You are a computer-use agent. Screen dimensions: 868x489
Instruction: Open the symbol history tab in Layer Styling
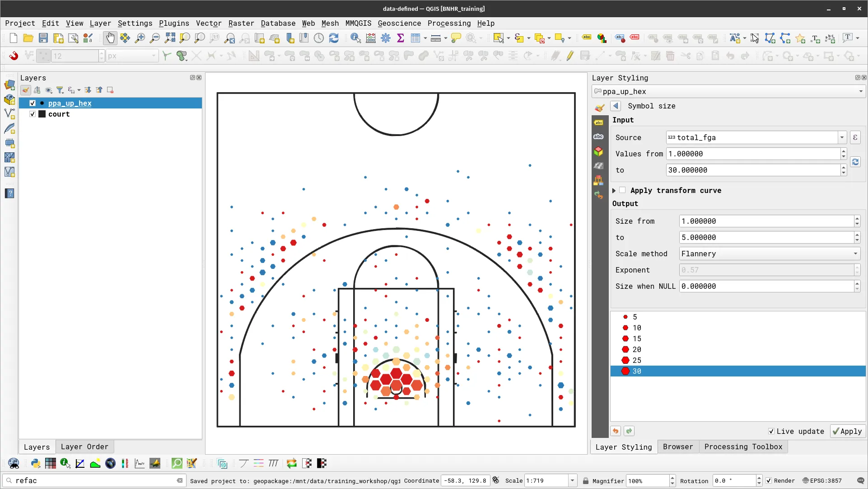point(598,195)
